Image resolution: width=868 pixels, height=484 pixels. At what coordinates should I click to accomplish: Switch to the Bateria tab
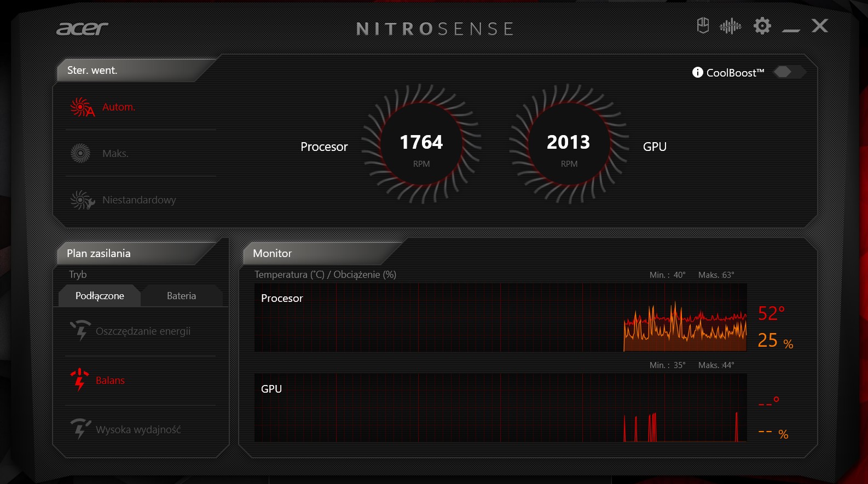click(181, 295)
